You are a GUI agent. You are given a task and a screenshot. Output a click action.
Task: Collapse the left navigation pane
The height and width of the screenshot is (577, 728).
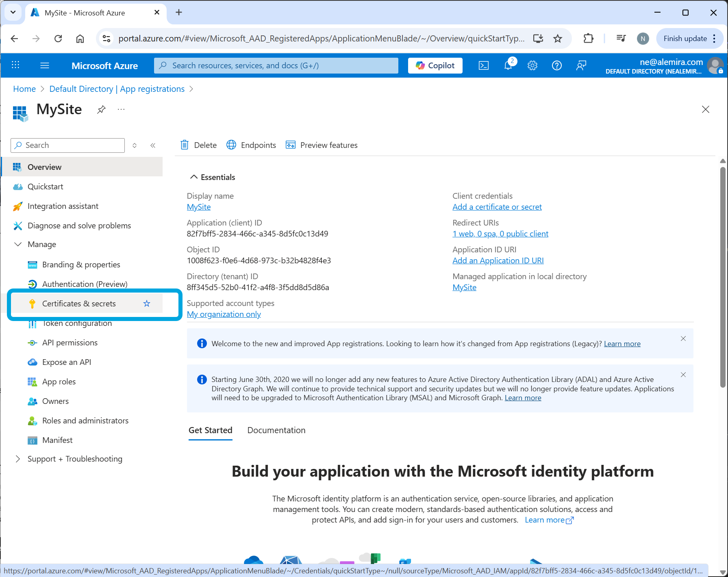click(153, 145)
